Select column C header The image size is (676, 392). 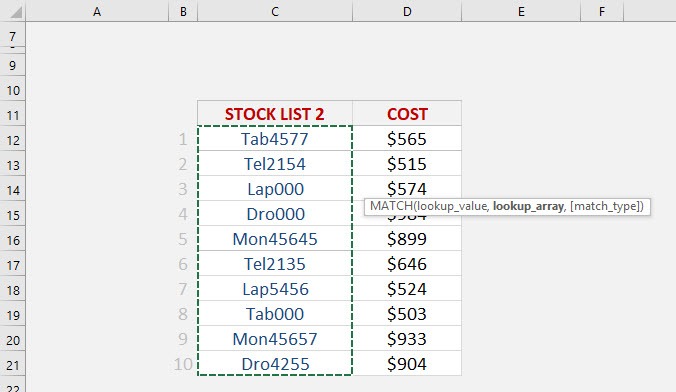tap(275, 11)
